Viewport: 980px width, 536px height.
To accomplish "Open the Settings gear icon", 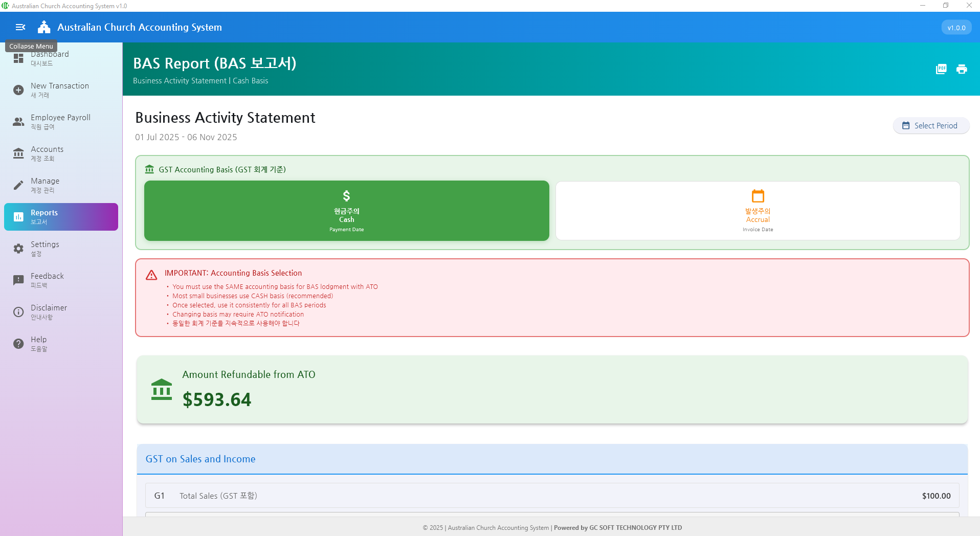I will (x=18, y=249).
